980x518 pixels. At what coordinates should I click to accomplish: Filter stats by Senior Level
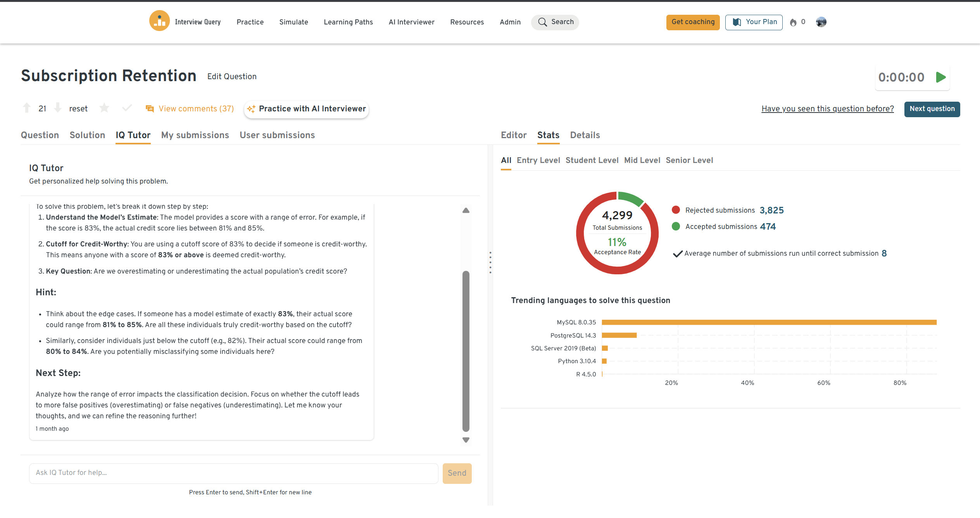[x=689, y=160]
